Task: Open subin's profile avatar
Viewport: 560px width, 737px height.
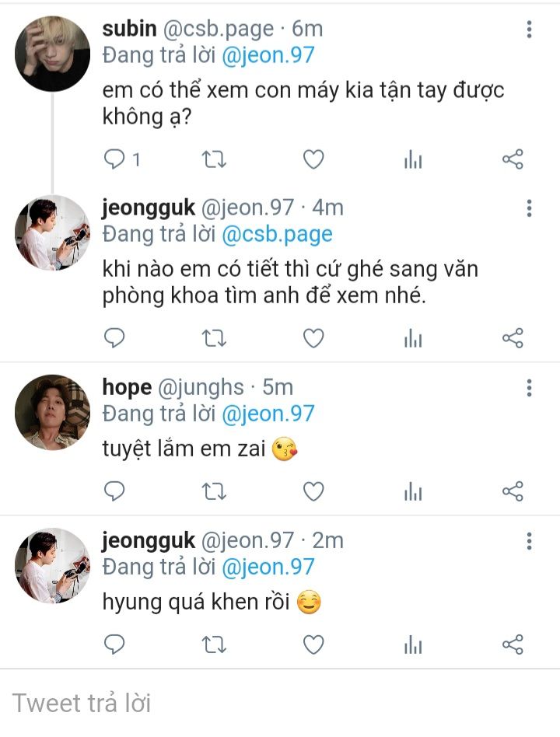Action: (52, 54)
